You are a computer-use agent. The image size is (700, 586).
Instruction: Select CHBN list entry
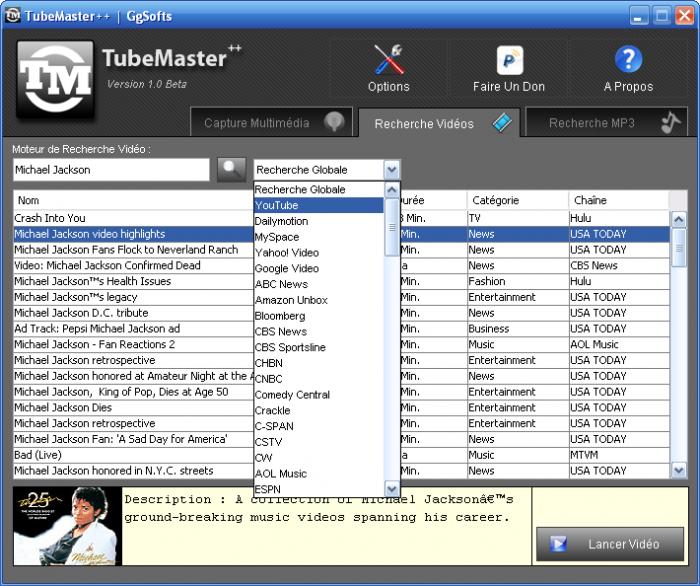(x=319, y=363)
